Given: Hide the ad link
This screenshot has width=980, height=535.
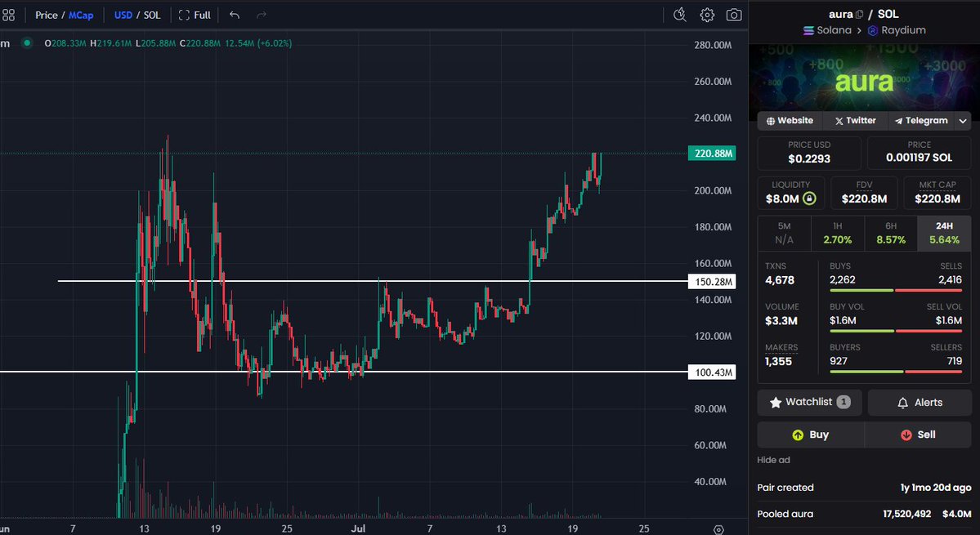Looking at the screenshot, I should tap(773, 460).
